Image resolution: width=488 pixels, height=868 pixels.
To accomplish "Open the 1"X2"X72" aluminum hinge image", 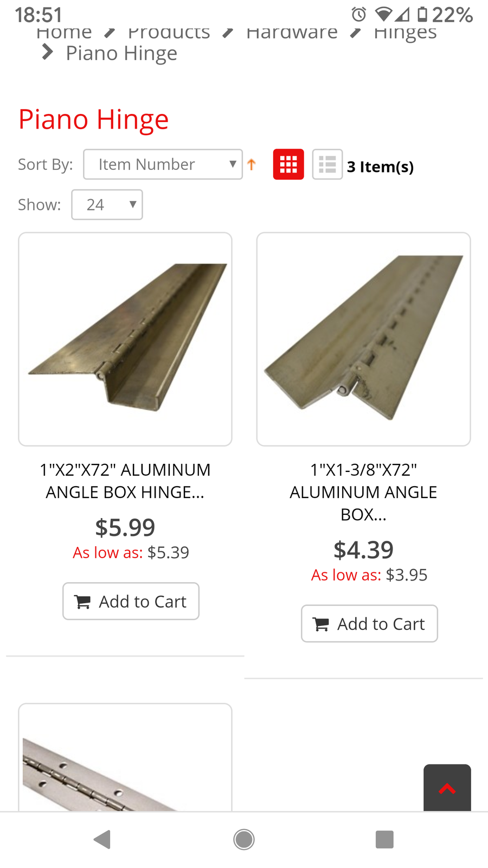I will [x=125, y=339].
